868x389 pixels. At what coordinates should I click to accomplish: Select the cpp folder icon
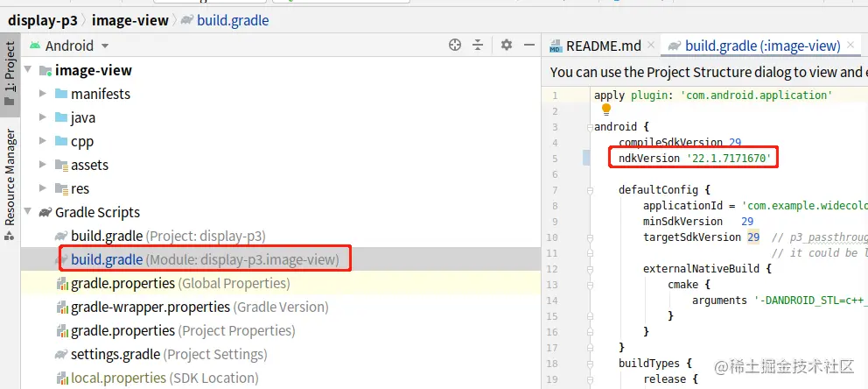[61, 141]
